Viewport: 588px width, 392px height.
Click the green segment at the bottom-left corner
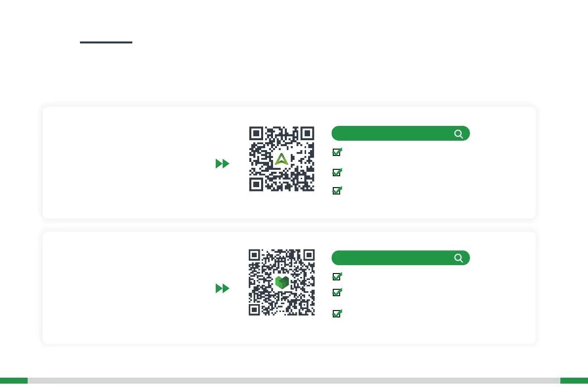click(13, 381)
